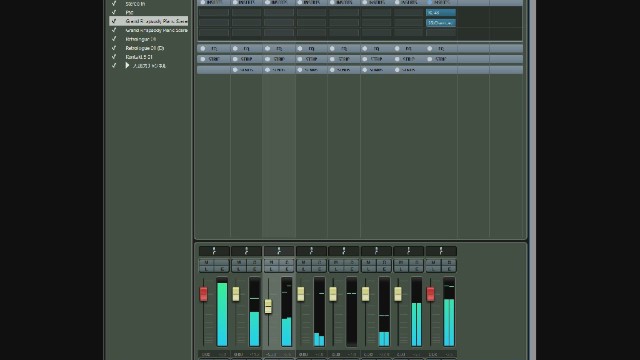Bypass EQ on eighth channel via circle
The height and width of the screenshot is (360, 640).
point(430,49)
